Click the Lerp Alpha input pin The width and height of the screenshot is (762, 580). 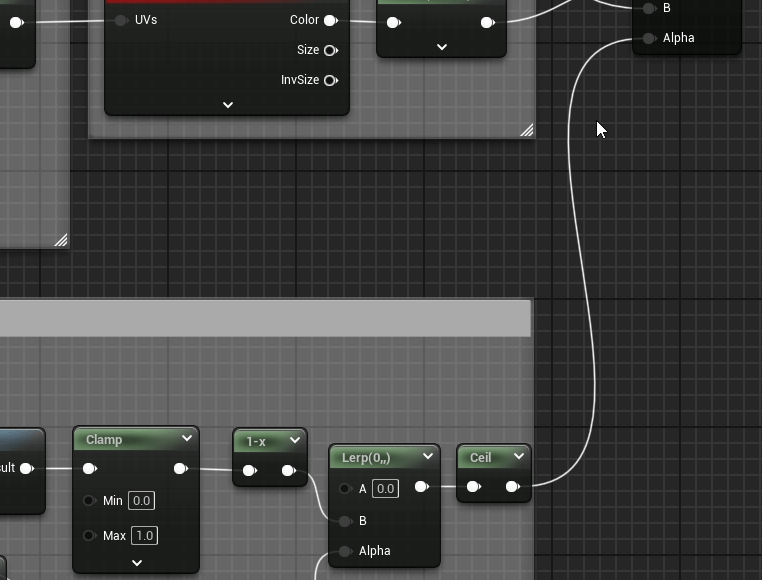tap(345, 551)
